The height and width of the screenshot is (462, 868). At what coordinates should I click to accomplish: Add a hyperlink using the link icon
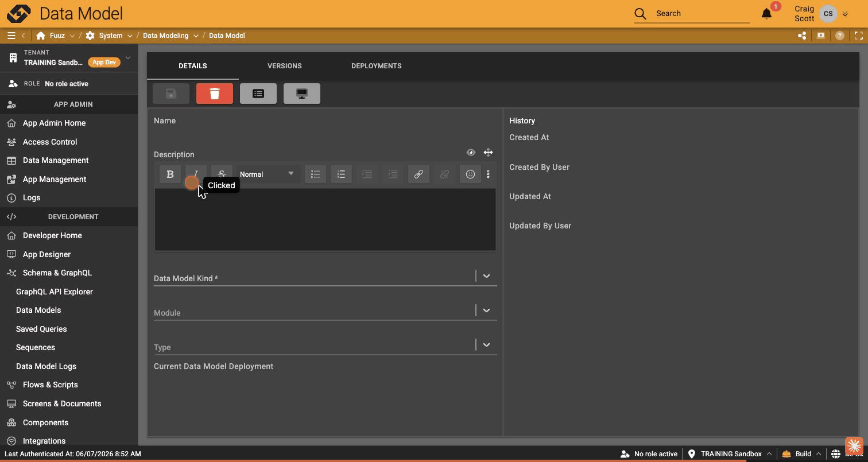click(x=418, y=174)
